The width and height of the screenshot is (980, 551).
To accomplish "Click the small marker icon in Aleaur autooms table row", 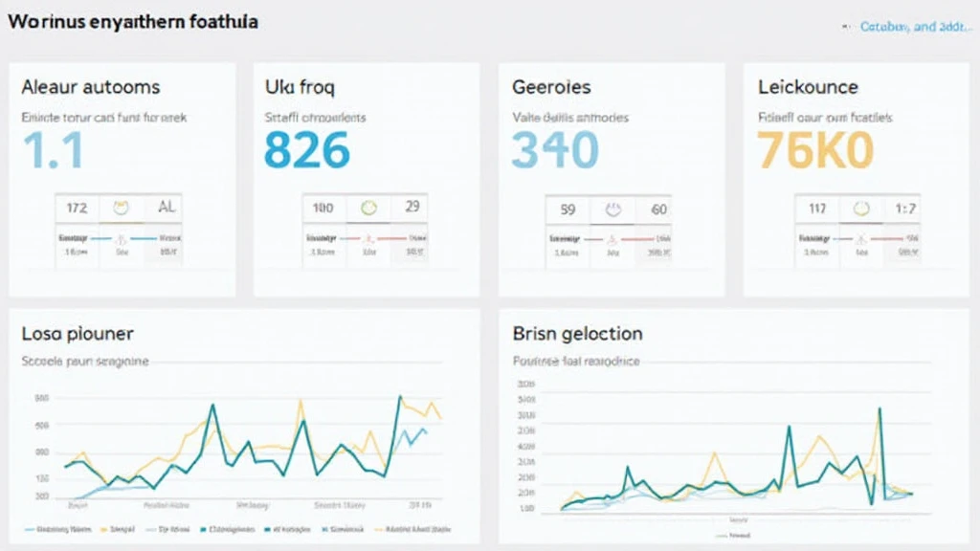I will click(x=121, y=236).
